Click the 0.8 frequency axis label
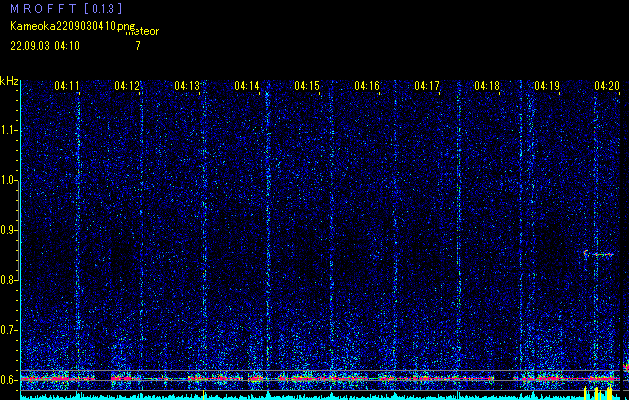629x400 pixels. click(x=7, y=280)
